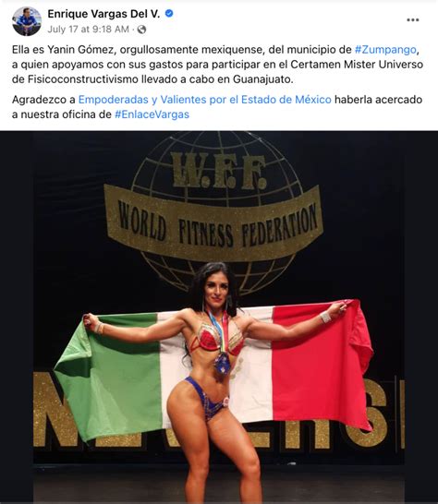Image resolution: width=438 pixels, height=504 pixels.
Task: Click the medal worn by the athlete
Action: (x=223, y=364)
